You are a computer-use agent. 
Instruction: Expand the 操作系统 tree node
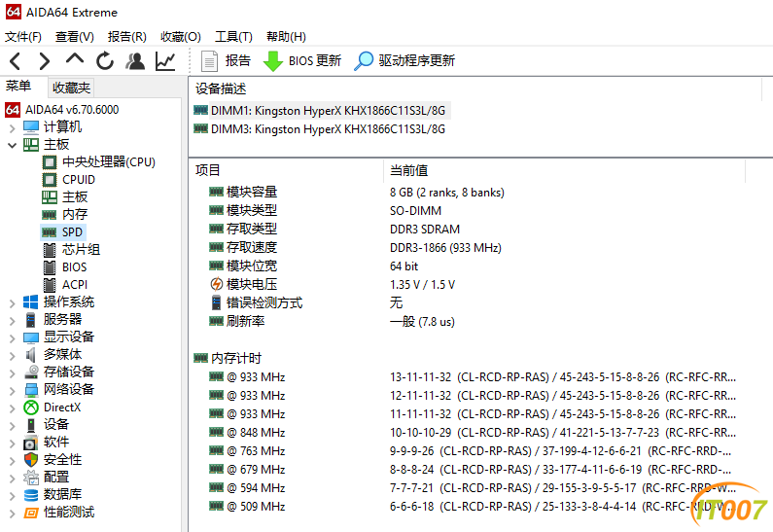click(12, 302)
